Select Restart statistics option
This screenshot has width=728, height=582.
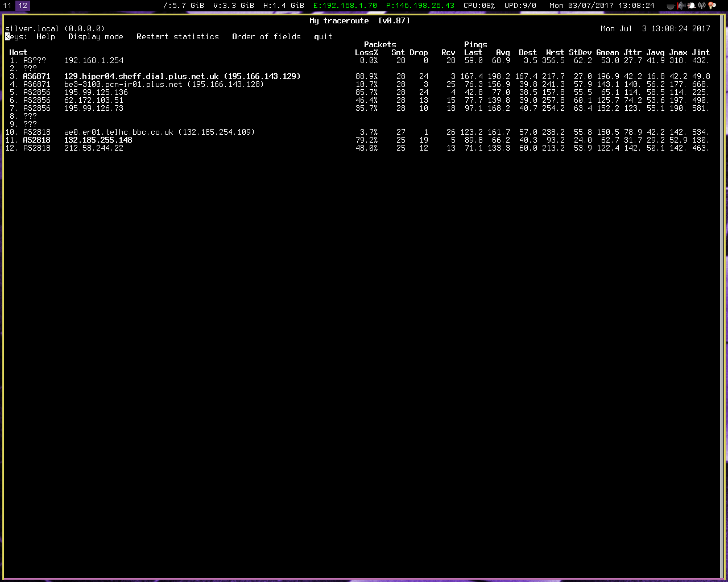tap(177, 36)
